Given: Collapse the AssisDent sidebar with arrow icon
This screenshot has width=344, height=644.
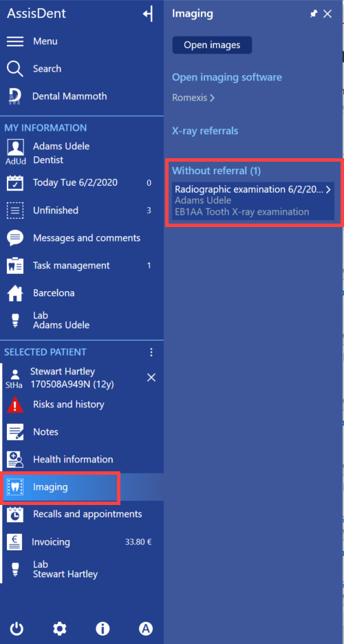Looking at the screenshot, I should (x=148, y=14).
